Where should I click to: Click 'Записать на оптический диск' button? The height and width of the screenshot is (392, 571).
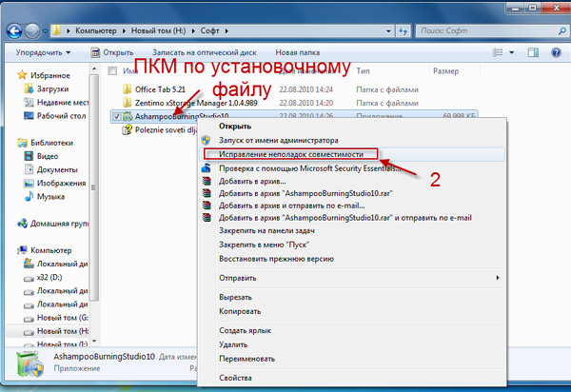click(x=204, y=52)
